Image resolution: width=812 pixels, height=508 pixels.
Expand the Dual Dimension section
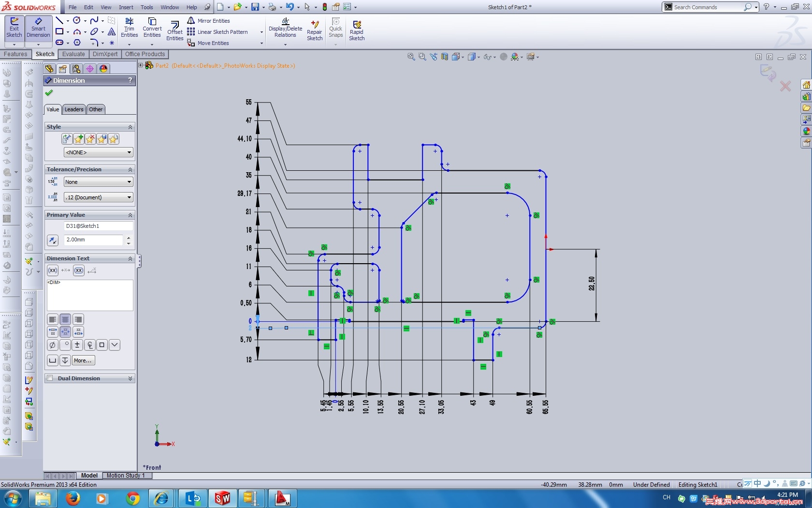(130, 378)
